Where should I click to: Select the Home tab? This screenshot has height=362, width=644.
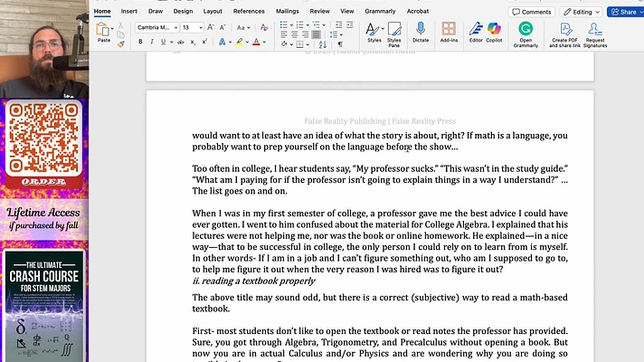(x=102, y=11)
